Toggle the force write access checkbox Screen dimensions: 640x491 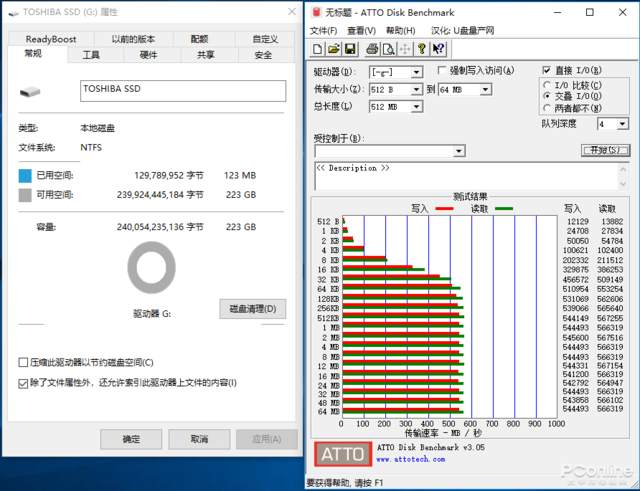441,70
